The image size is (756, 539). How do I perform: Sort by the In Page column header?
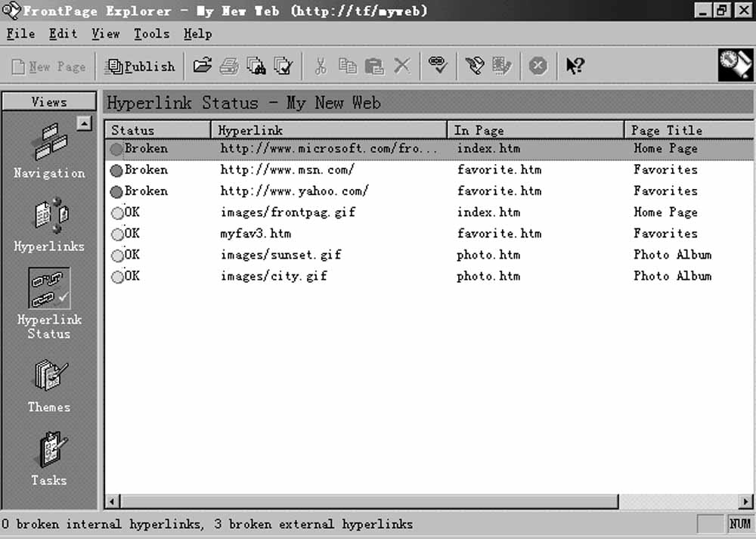pyautogui.click(x=536, y=130)
